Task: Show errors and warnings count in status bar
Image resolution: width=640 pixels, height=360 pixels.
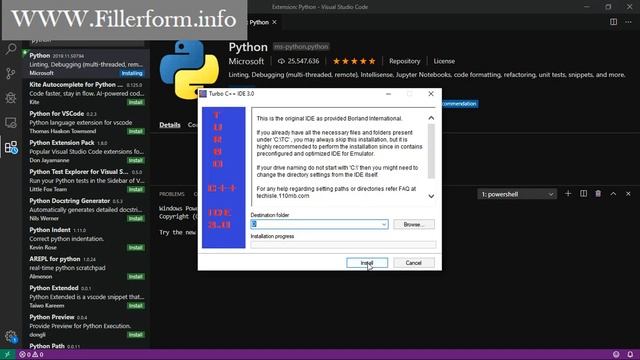Action: point(31,354)
